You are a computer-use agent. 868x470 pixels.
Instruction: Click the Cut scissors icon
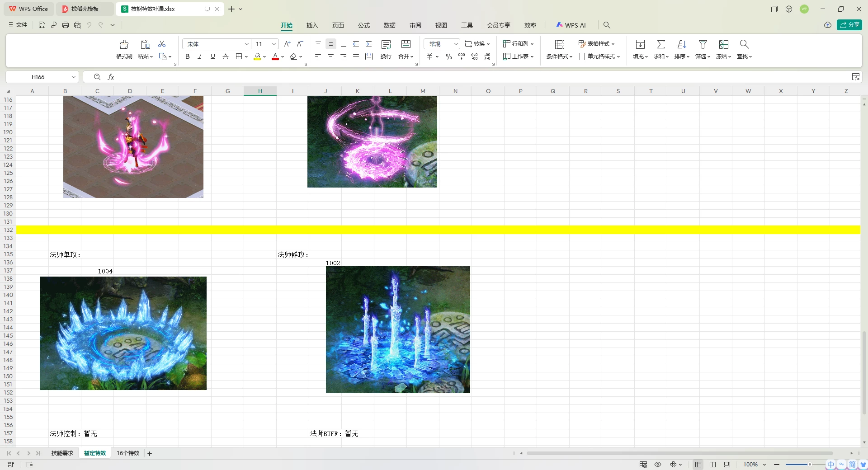[x=162, y=44]
